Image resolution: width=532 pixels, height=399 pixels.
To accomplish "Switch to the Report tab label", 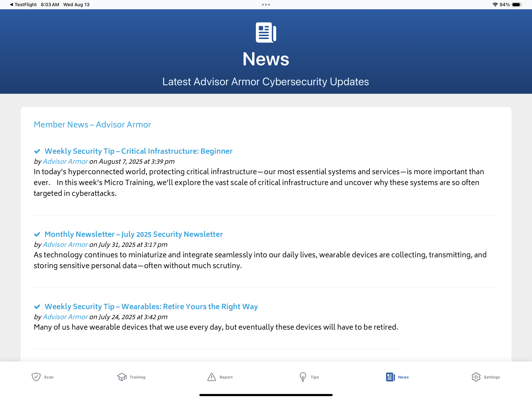I will point(226,377).
